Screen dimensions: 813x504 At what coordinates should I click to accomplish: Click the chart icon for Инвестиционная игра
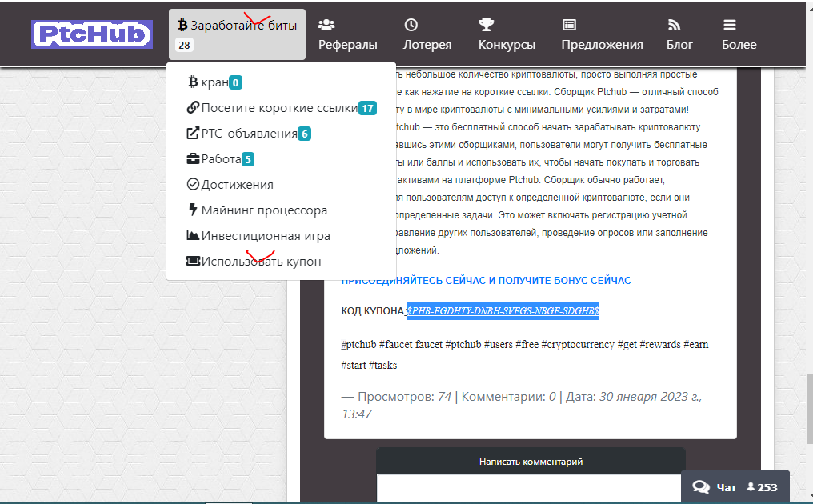[193, 235]
